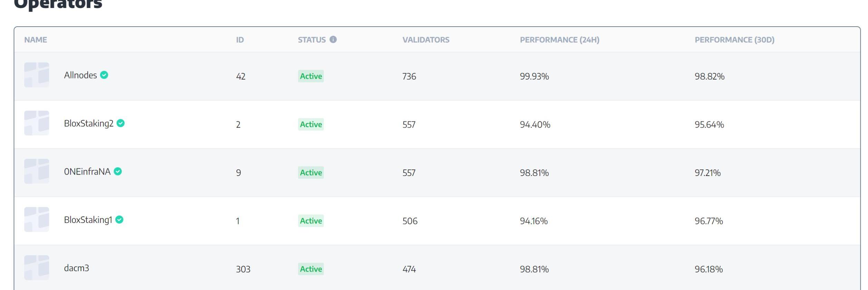Viewport: 868px width, 290px height.
Task: Click the Allnodes operator avatar
Action: 37,75
